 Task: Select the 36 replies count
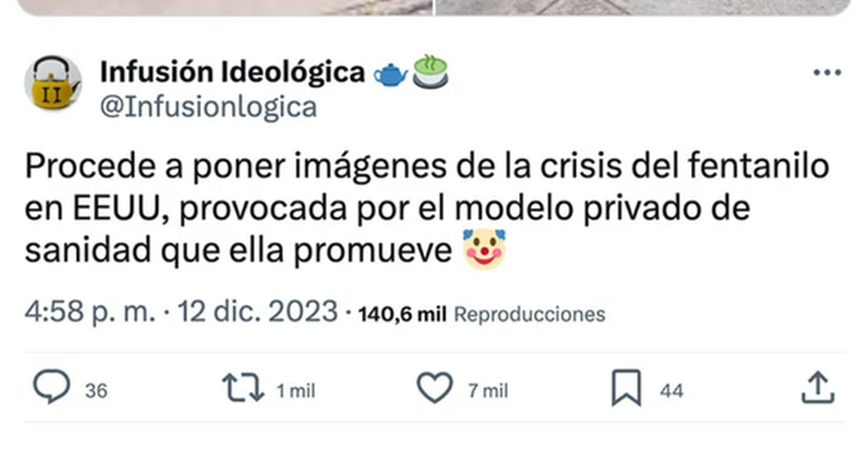[96, 391]
